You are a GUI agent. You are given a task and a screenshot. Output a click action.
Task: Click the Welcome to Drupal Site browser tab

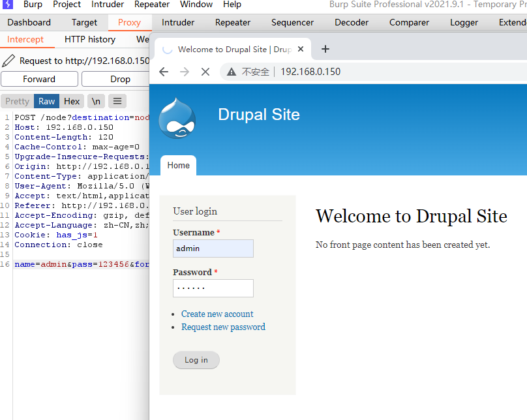coord(233,50)
